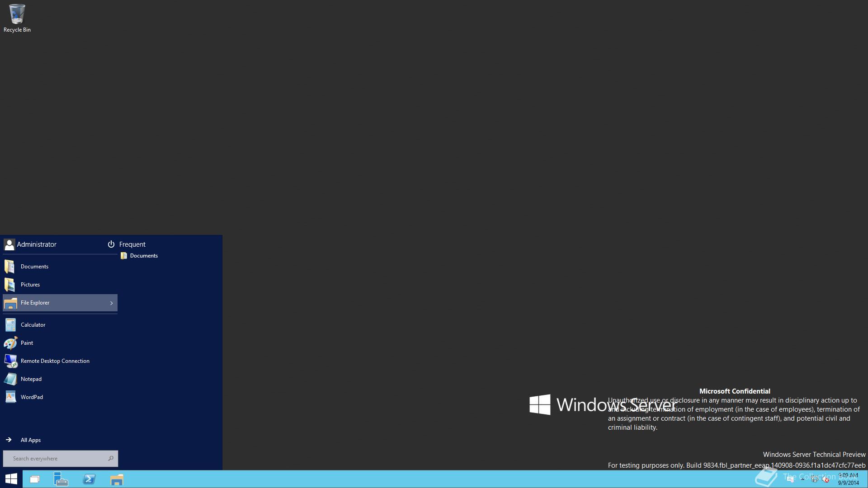Screen dimensions: 868x488
Task: Click the network status tray icon
Action: click(x=815, y=479)
